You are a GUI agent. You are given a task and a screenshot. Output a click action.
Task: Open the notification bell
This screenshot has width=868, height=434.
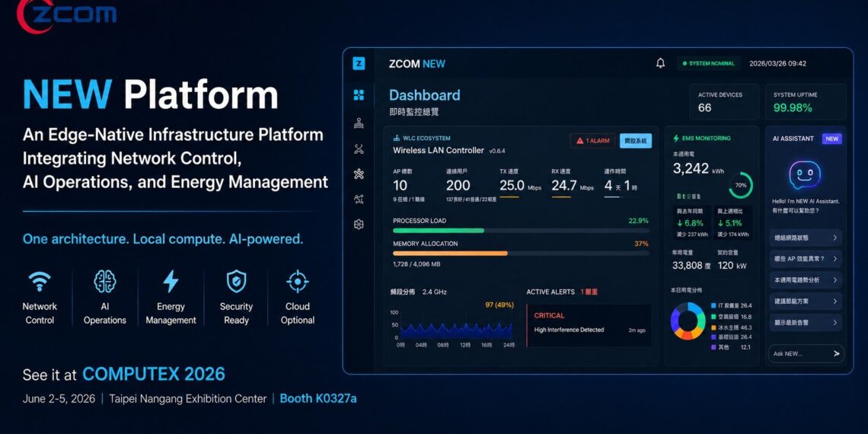(x=660, y=64)
